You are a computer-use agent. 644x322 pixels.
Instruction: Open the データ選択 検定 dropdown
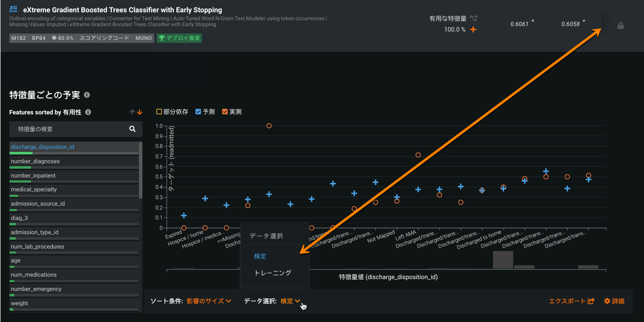click(x=290, y=301)
